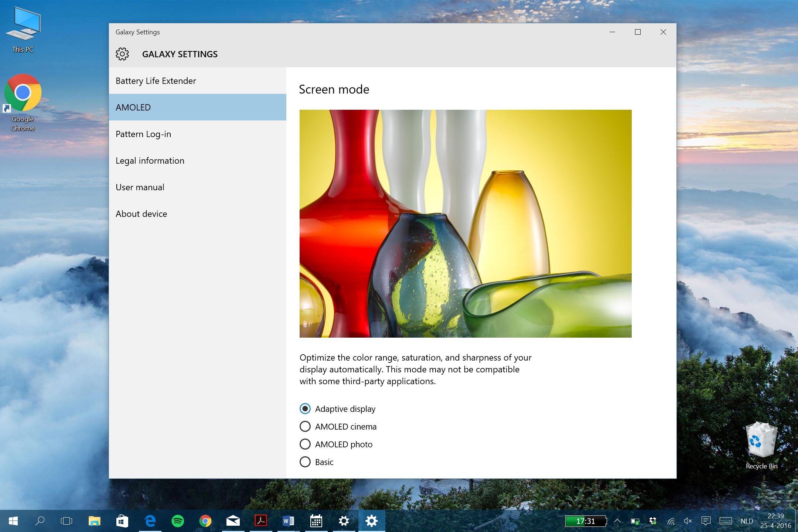The height and width of the screenshot is (532, 798).
Task: Open the Windows Start menu
Action: coord(13,521)
